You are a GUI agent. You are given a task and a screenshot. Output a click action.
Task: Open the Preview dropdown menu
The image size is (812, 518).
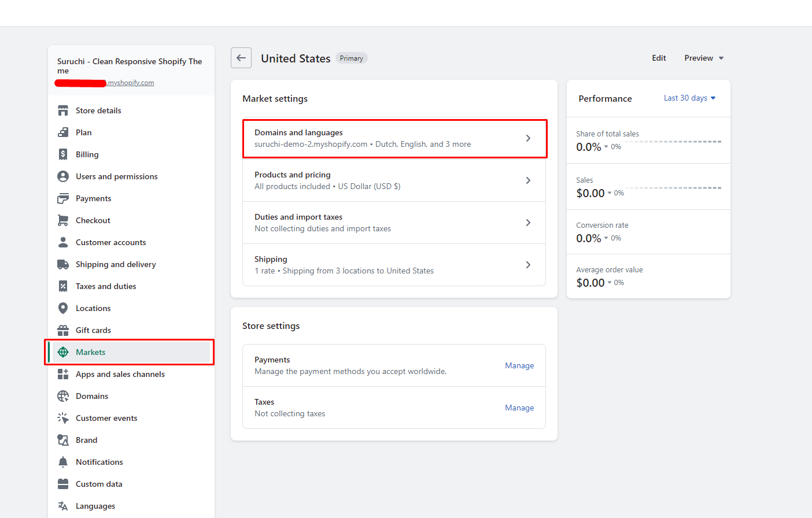704,58
